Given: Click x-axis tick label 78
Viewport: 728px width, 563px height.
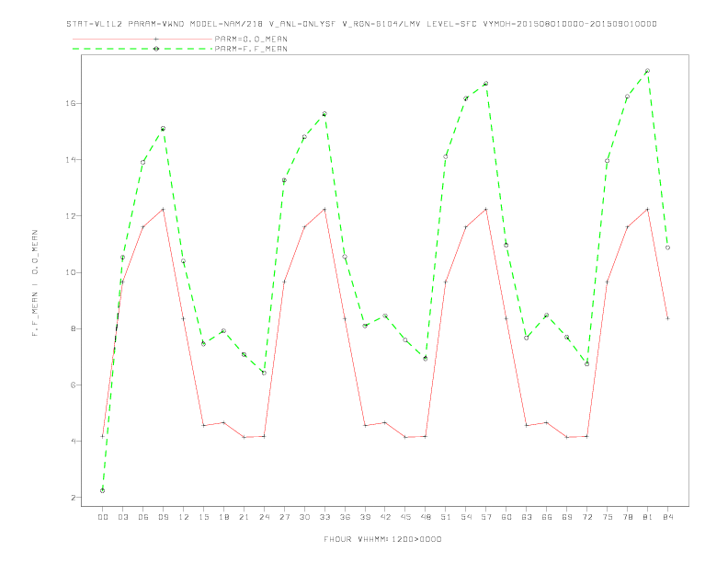Looking at the screenshot, I should [x=627, y=517].
